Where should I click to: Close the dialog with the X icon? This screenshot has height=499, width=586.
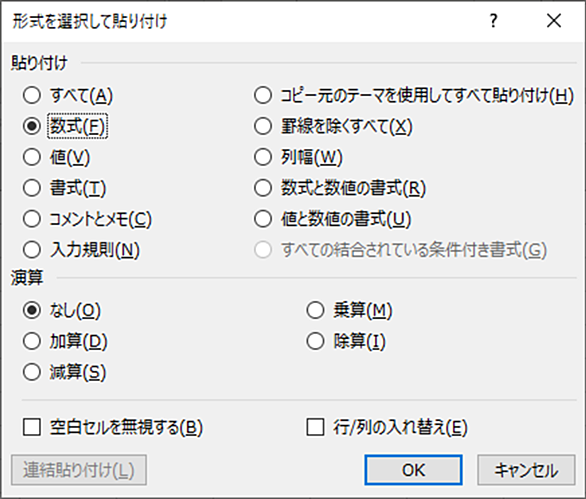pos(553,21)
